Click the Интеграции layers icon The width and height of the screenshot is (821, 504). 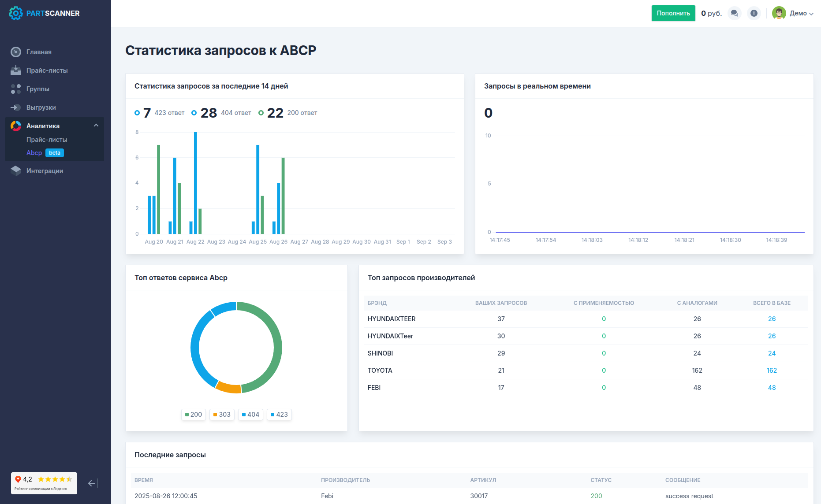[x=16, y=171]
